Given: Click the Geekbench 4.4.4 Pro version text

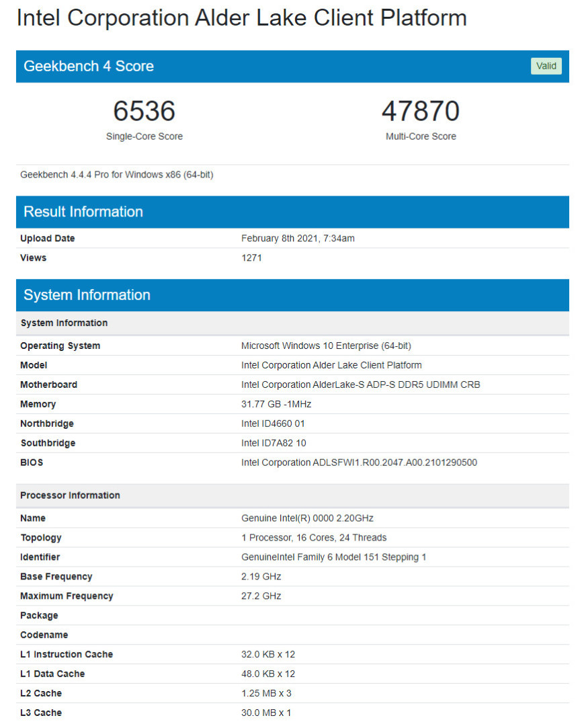Looking at the screenshot, I should 116,175.
